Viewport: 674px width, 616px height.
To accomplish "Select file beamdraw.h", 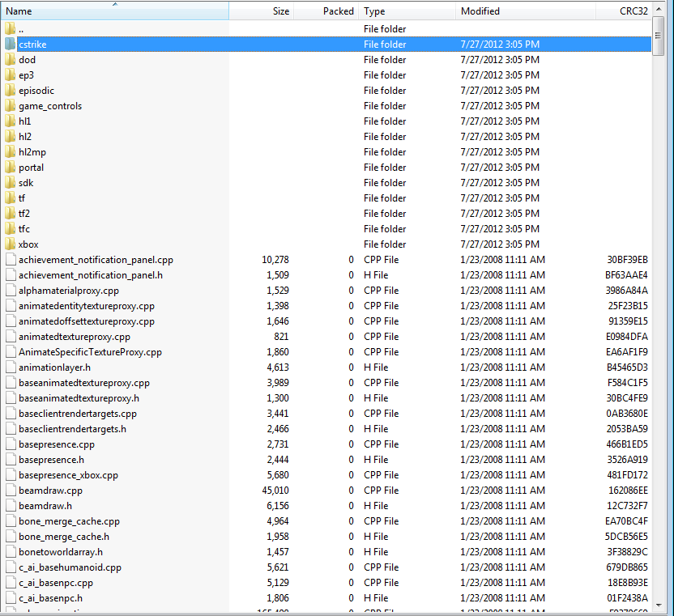I will click(45, 506).
